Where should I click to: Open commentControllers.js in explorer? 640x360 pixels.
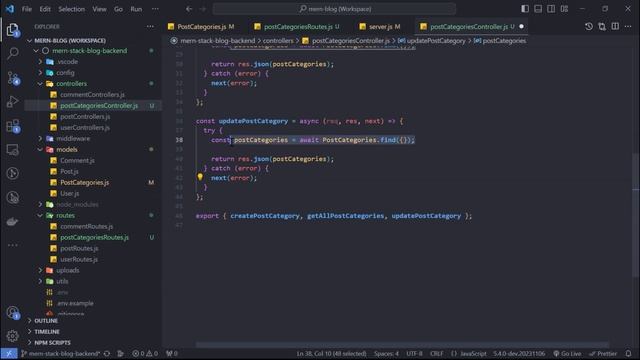pyautogui.click(x=92, y=95)
